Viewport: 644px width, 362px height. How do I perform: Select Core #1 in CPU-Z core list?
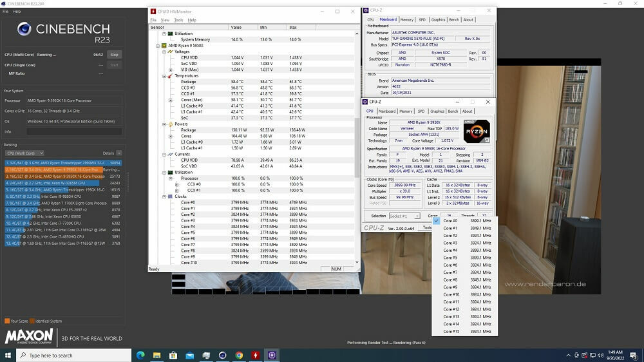pyautogui.click(x=464, y=228)
